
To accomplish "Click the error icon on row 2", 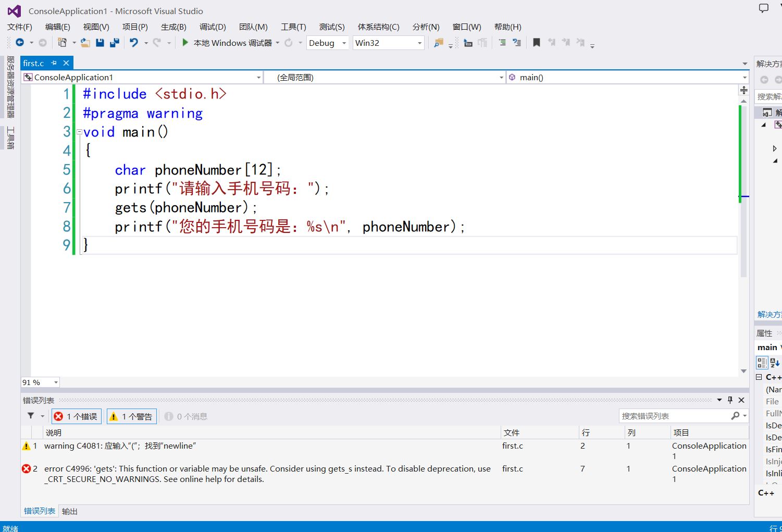I will click(x=26, y=469).
